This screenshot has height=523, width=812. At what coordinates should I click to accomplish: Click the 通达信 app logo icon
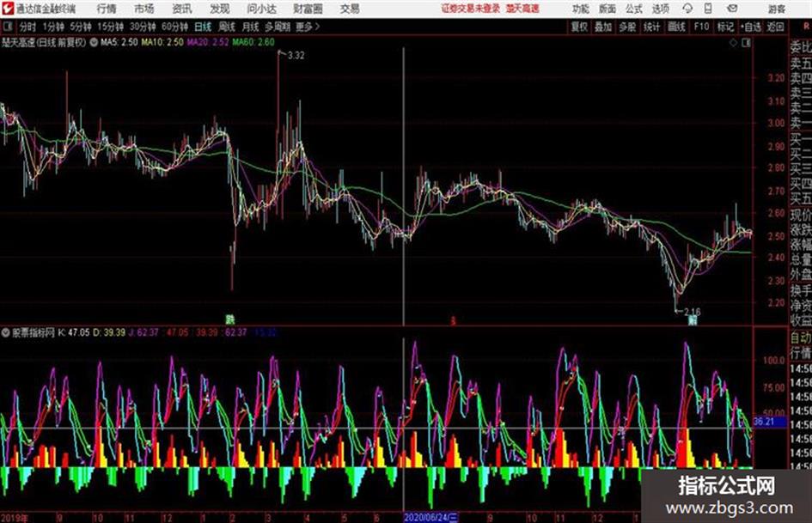(7, 9)
